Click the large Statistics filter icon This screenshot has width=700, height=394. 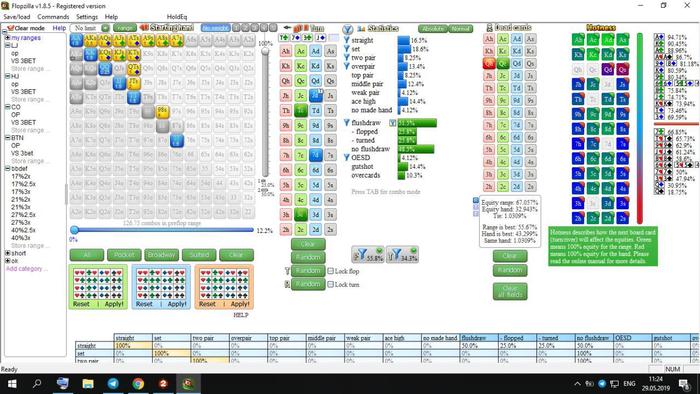point(347,29)
